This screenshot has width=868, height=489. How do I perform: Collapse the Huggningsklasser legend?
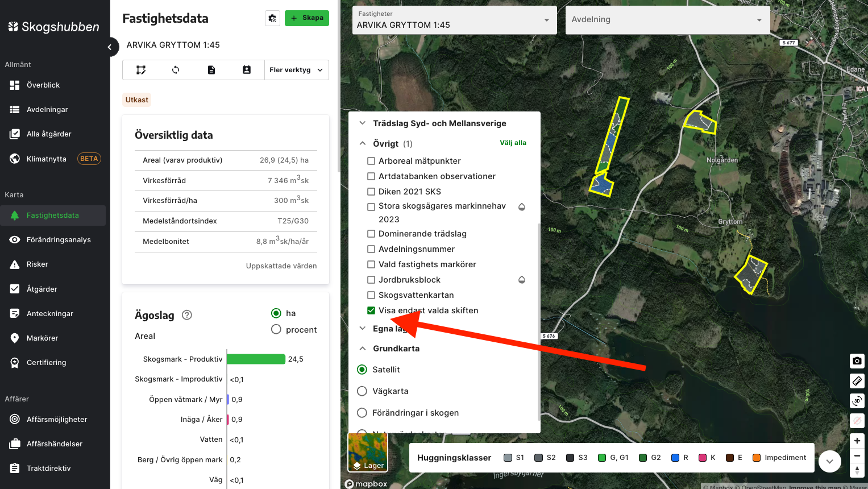(x=830, y=461)
